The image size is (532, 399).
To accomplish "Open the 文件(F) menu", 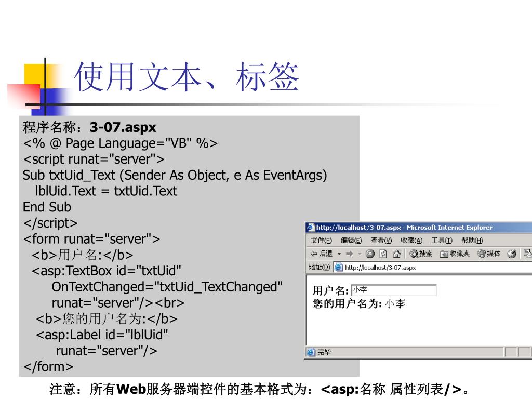I will pyautogui.click(x=321, y=240).
